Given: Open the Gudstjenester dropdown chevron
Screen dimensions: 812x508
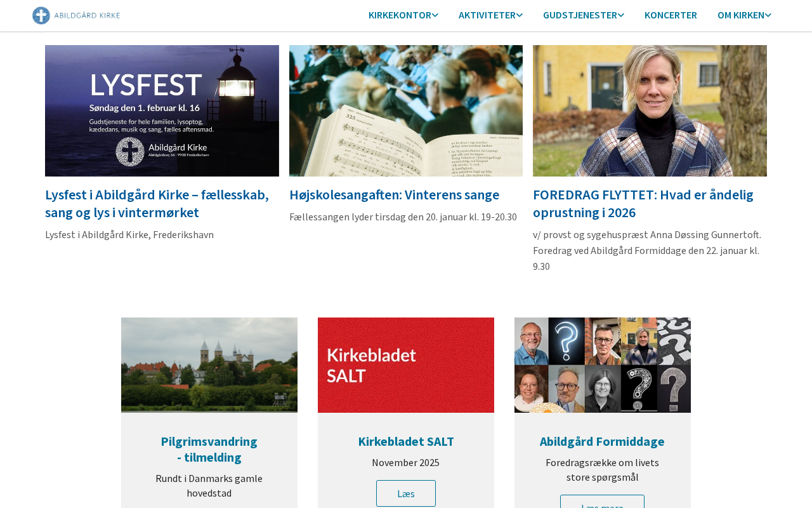Looking at the screenshot, I should click(621, 15).
